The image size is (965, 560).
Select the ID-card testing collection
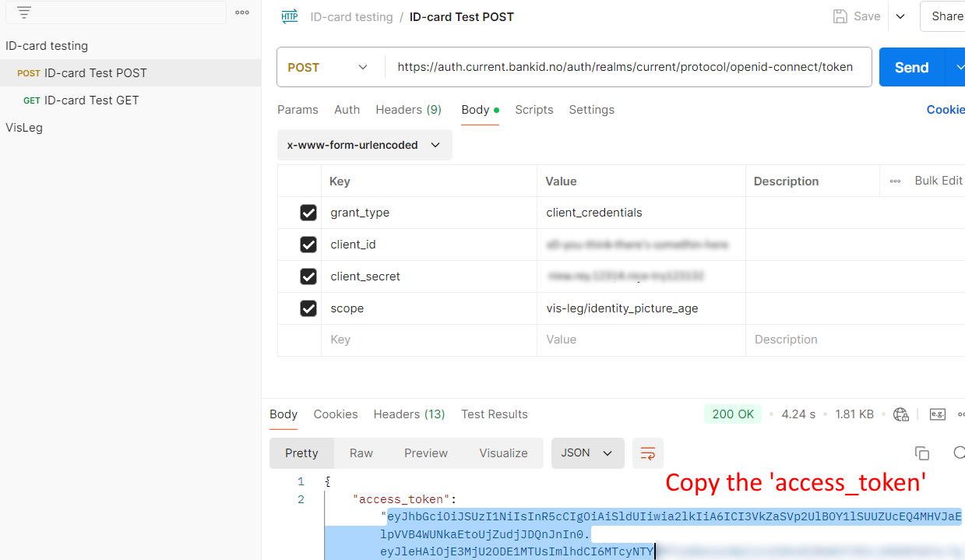47,46
